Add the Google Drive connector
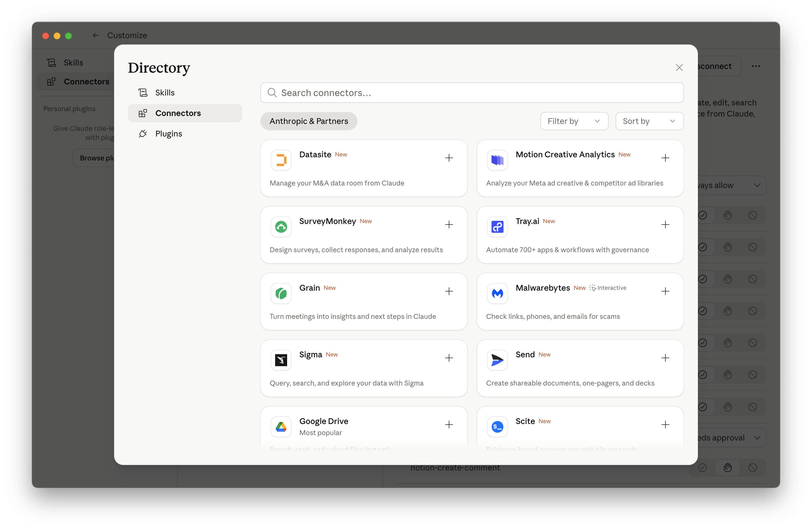 [x=449, y=425]
